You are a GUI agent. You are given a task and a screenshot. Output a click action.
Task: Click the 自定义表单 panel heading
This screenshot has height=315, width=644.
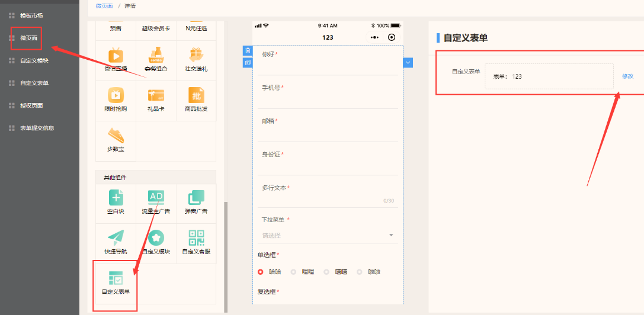[x=466, y=38]
